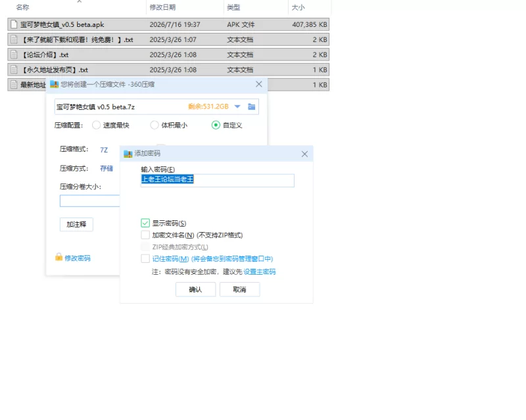Image resolution: width=526 pixels, height=420 pixels.
Task: Click the archive icon in 添加密码 title bar
Action: (128, 154)
